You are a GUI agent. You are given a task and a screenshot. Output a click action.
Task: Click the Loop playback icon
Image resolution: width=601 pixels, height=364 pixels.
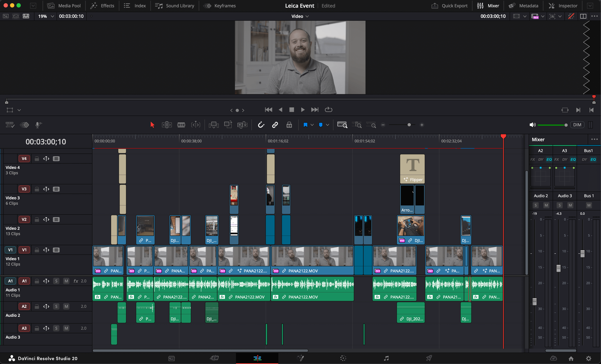click(328, 110)
